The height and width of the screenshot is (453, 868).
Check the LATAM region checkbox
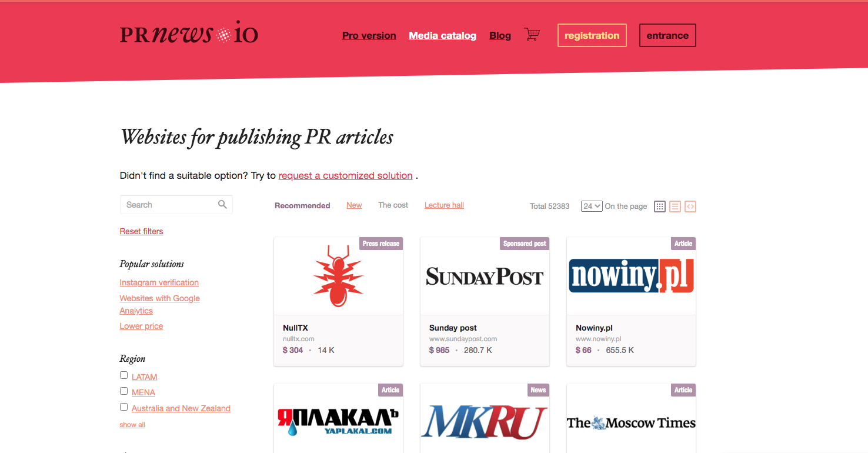[x=123, y=375]
